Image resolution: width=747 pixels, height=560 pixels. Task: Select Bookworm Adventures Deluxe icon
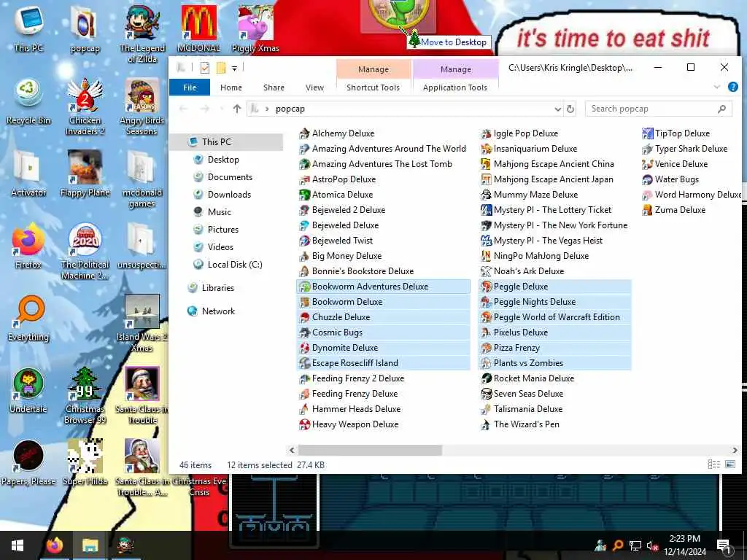pos(304,287)
